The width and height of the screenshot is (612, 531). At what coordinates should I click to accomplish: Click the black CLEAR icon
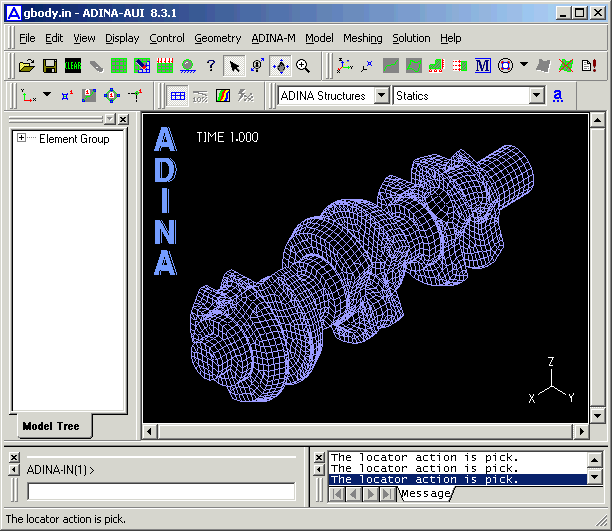[x=73, y=66]
